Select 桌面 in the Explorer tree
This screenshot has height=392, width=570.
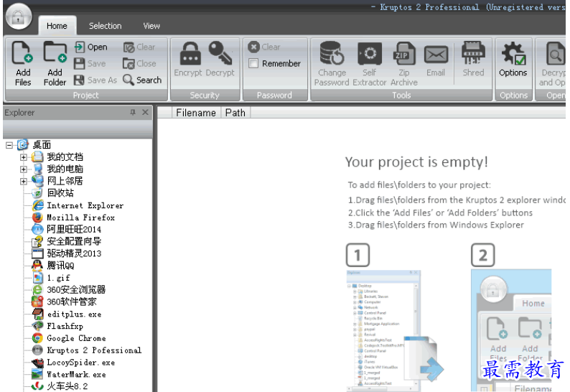pos(42,145)
